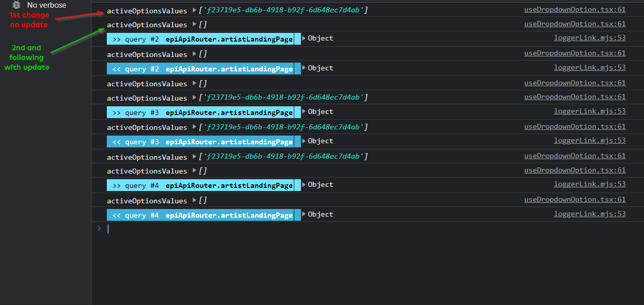Image resolution: width=644 pixels, height=305 pixels.
Task: Open useDropdownOption.tsx:61 between both query #4 rows
Action: click(x=575, y=199)
